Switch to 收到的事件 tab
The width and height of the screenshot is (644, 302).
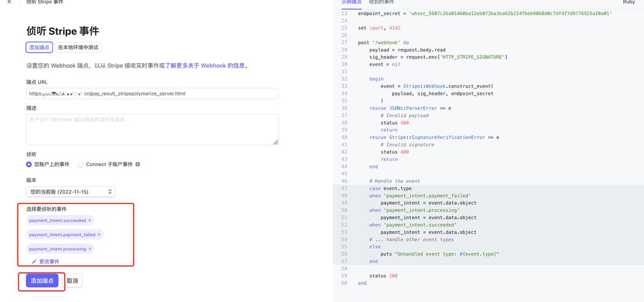(382, 2)
